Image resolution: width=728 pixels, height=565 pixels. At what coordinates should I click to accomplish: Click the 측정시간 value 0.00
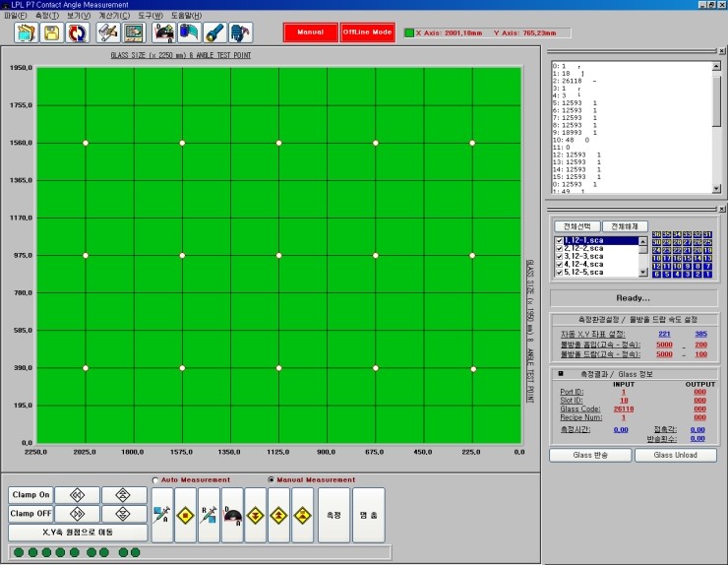pos(621,430)
